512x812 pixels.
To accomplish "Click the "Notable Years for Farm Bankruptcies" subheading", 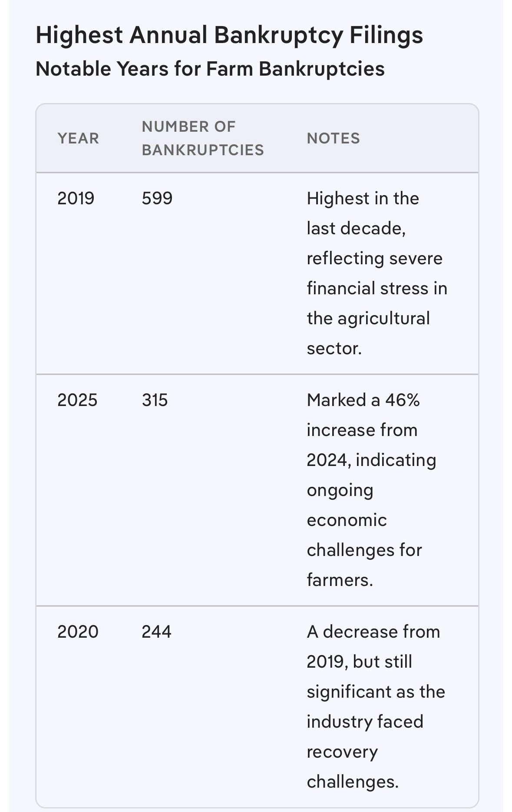I will [210, 69].
